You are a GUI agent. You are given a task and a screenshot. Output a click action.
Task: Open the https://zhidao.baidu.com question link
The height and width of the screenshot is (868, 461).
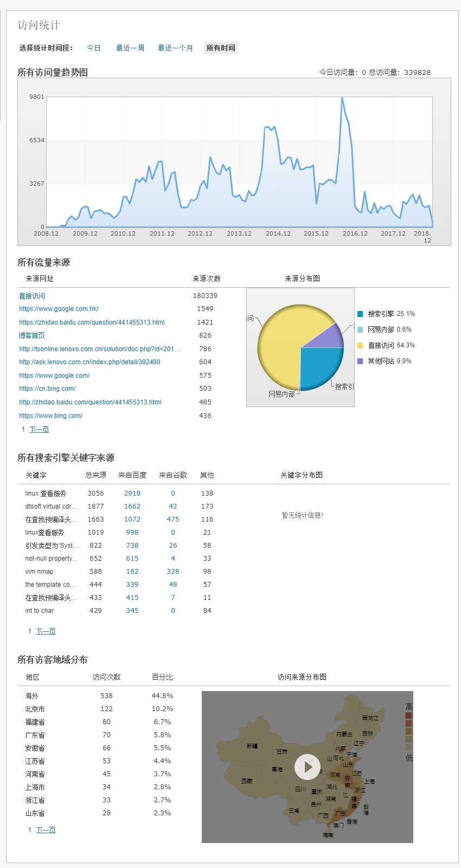(92, 322)
